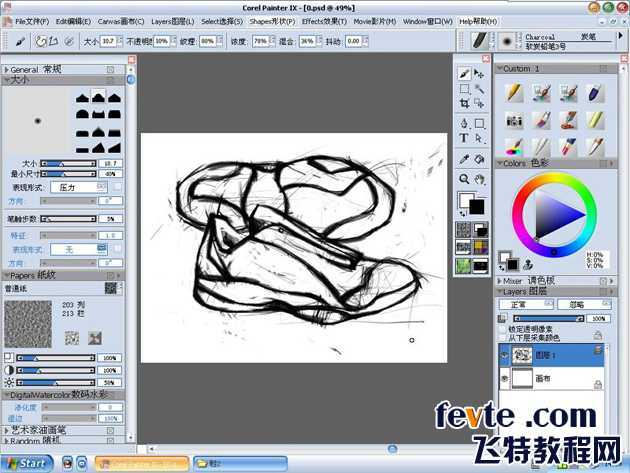The width and height of the screenshot is (630, 473).
Task: Open the Edit编辑(E) menu
Action: point(73,21)
